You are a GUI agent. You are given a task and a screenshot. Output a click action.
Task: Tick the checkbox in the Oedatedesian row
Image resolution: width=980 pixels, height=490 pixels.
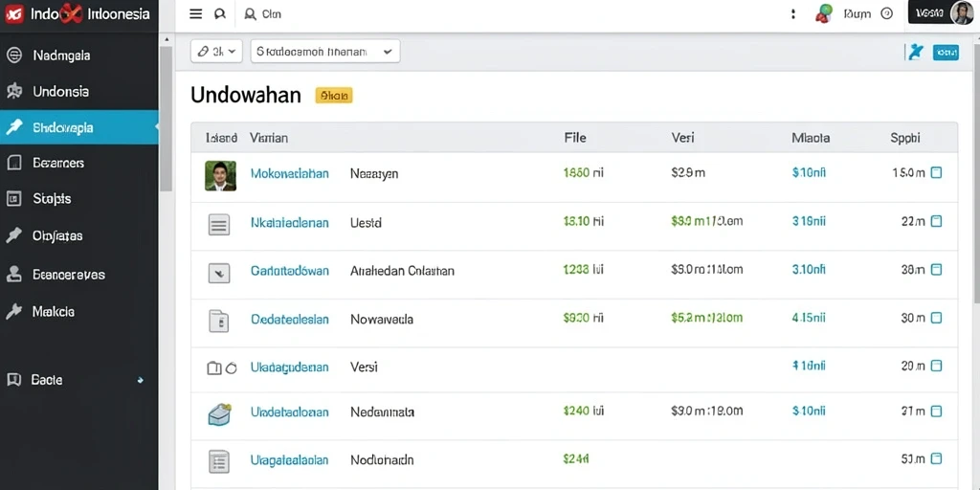coord(936,318)
